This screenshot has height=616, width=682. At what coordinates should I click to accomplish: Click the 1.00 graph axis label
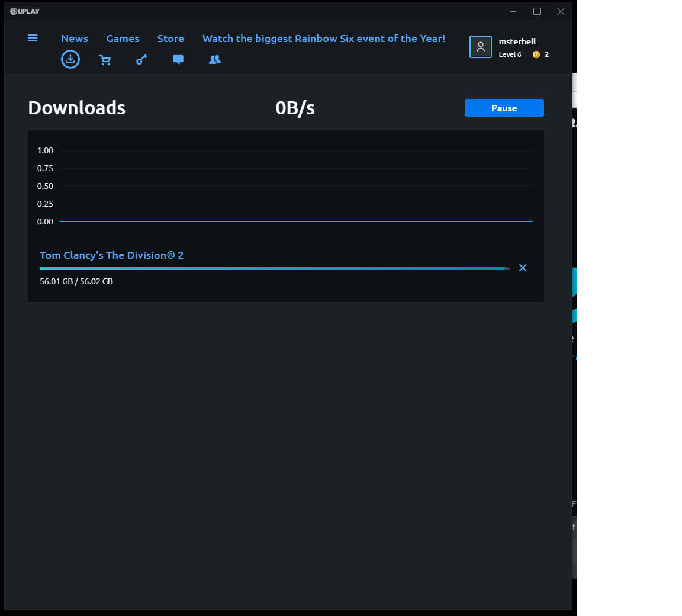(45, 150)
